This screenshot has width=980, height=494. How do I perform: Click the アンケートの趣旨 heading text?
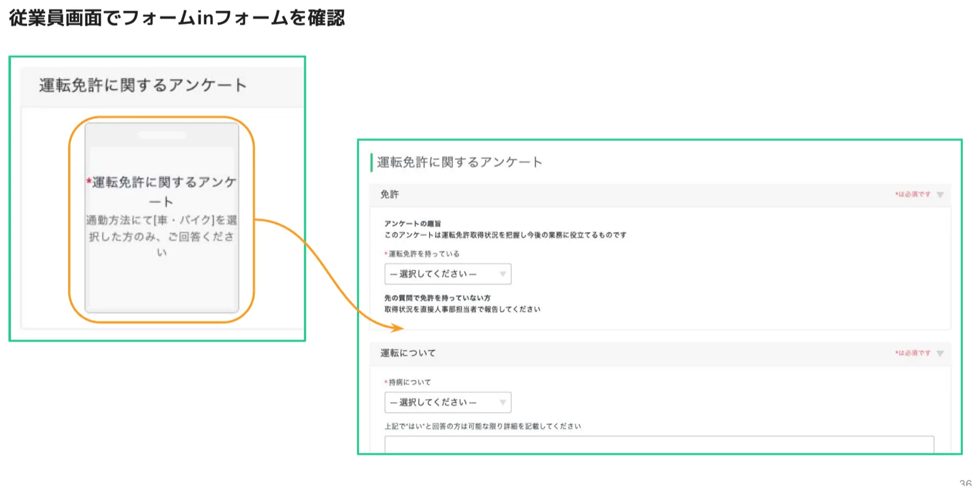coord(412,223)
